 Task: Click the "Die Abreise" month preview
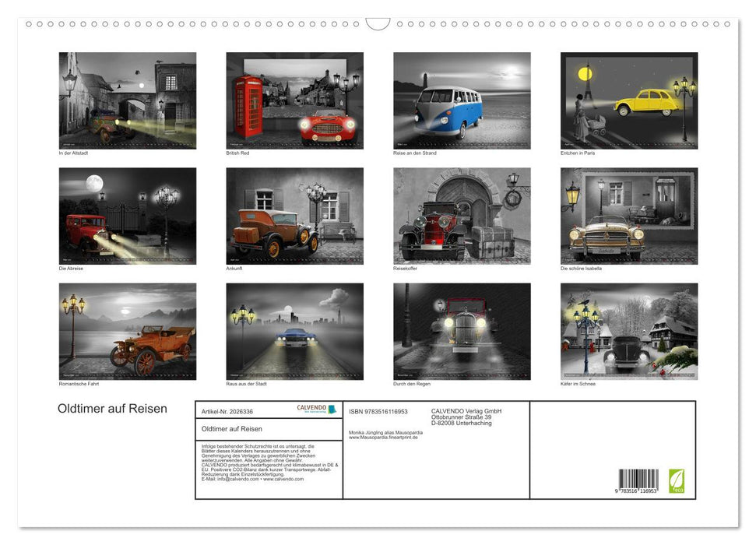[x=127, y=215]
